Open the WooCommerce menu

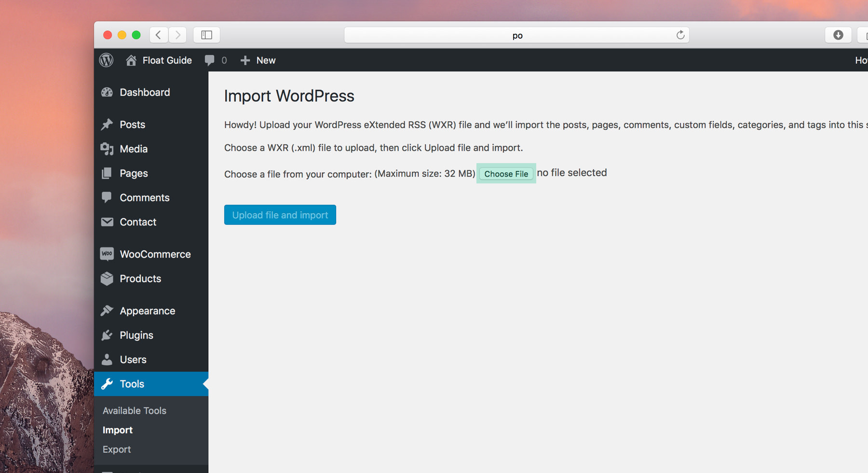pyautogui.click(x=151, y=254)
